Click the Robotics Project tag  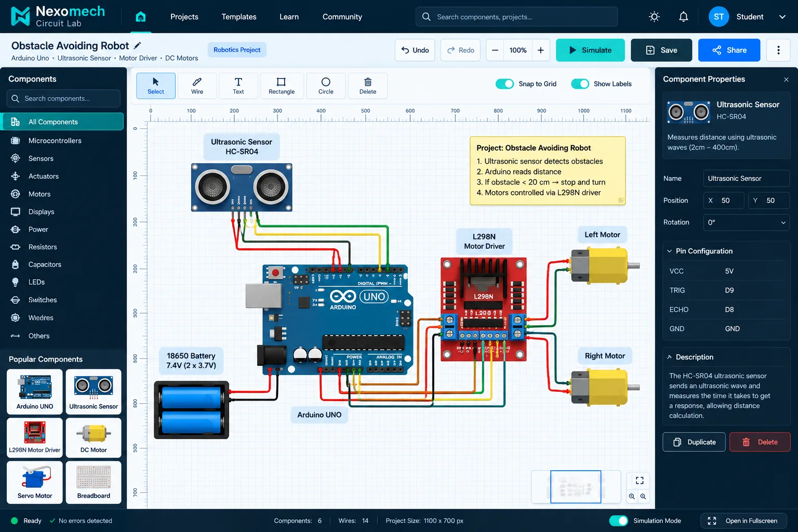[237, 50]
